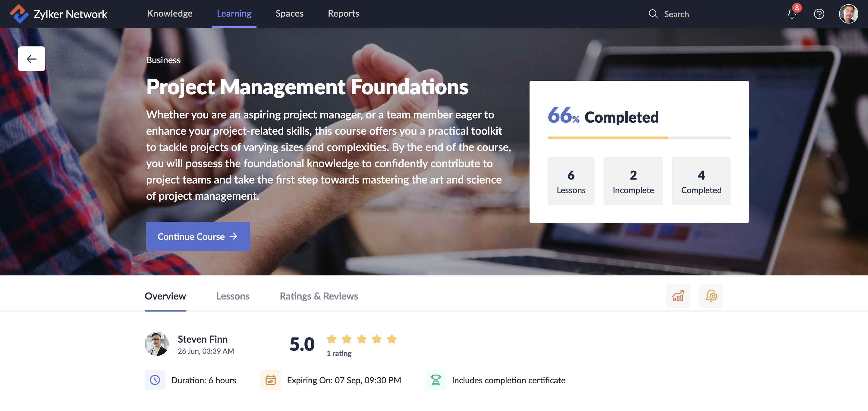Select the Learning menu item
Screen dimensions: 868x411
[x=234, y=14]
